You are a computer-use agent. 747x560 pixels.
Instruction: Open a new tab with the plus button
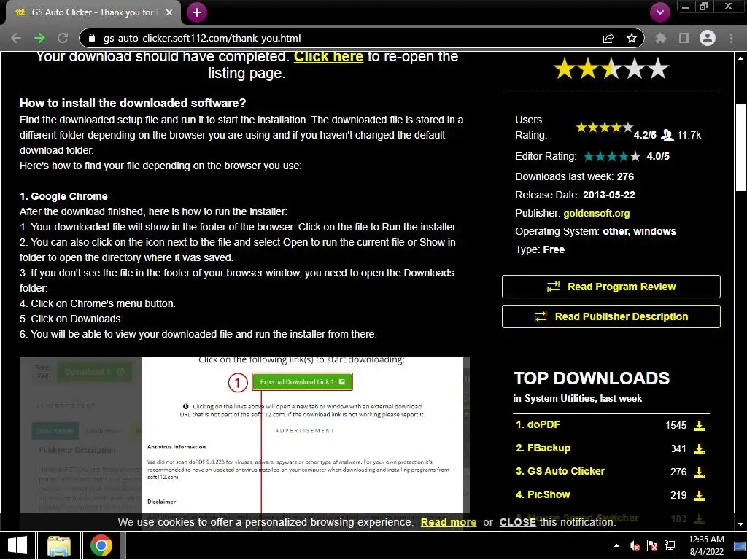(197, 12)
